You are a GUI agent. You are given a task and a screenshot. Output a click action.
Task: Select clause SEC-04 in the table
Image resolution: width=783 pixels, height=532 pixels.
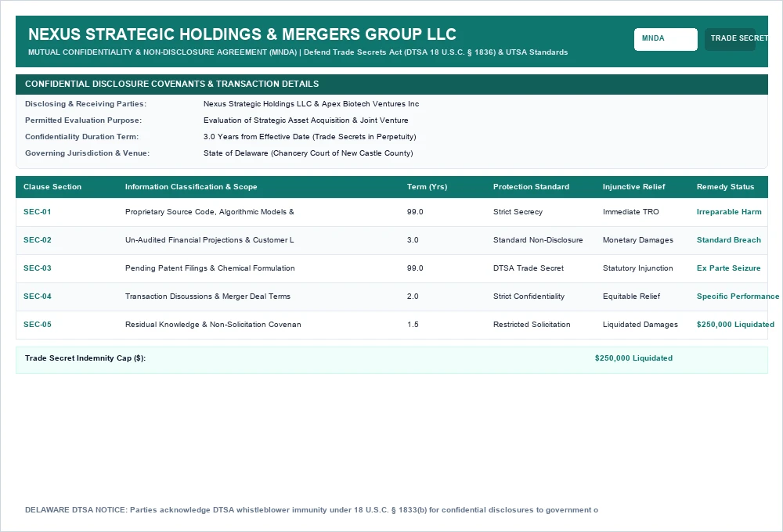click(x=38, y=297)
